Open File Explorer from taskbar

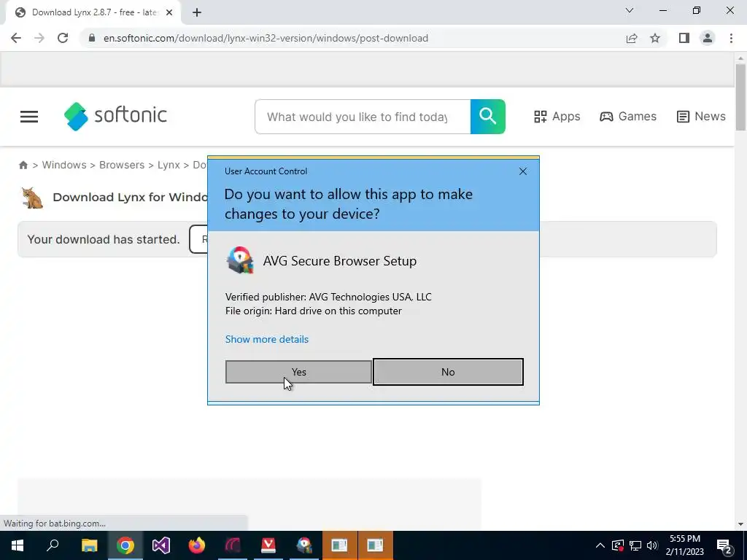(89, 545)
